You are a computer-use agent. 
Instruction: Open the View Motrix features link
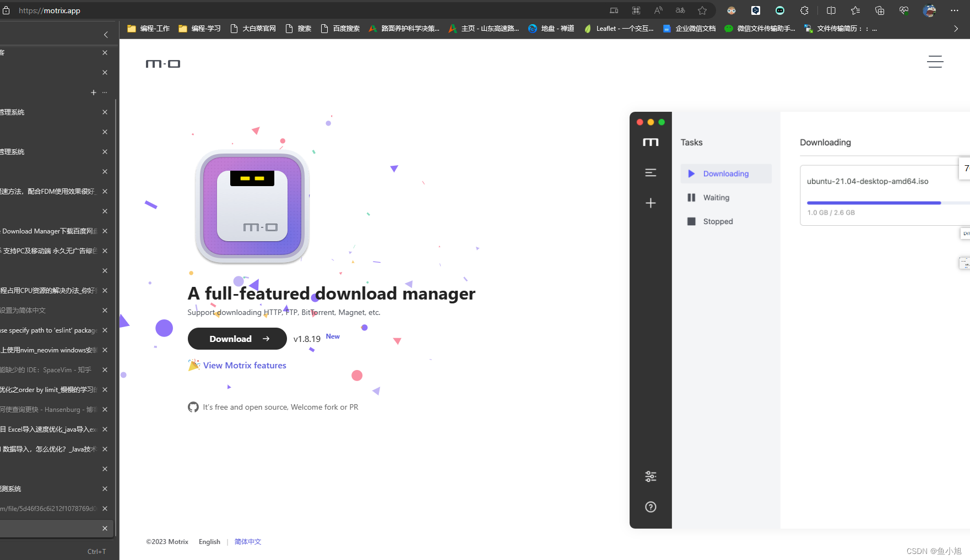click(x=245, y=366)
